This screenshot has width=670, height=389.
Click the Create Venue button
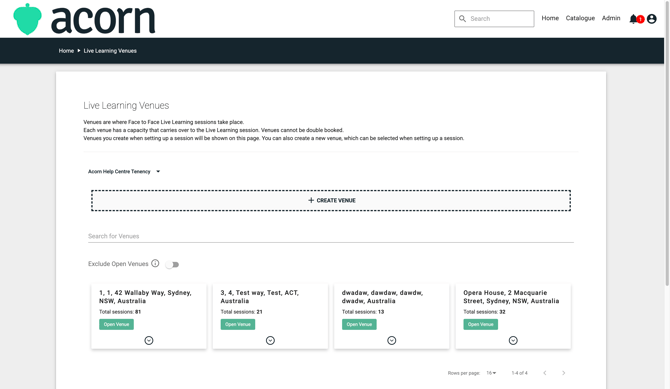click(331, 200)
